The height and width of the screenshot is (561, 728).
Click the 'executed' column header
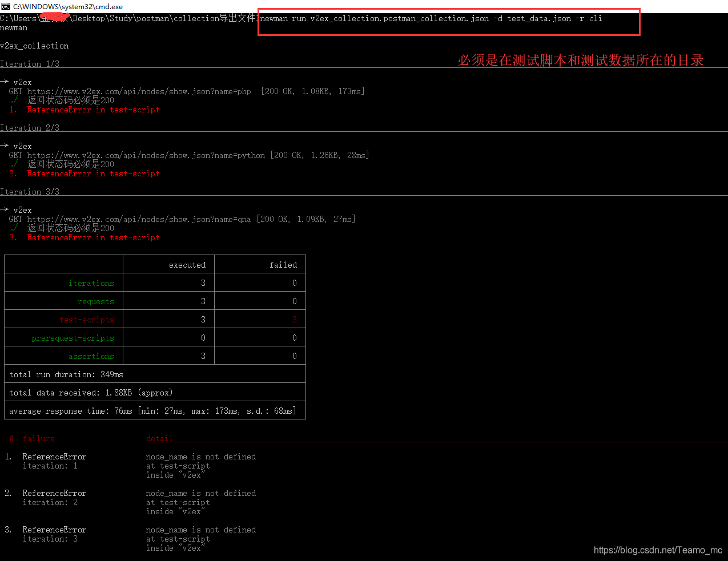[187, 265]
